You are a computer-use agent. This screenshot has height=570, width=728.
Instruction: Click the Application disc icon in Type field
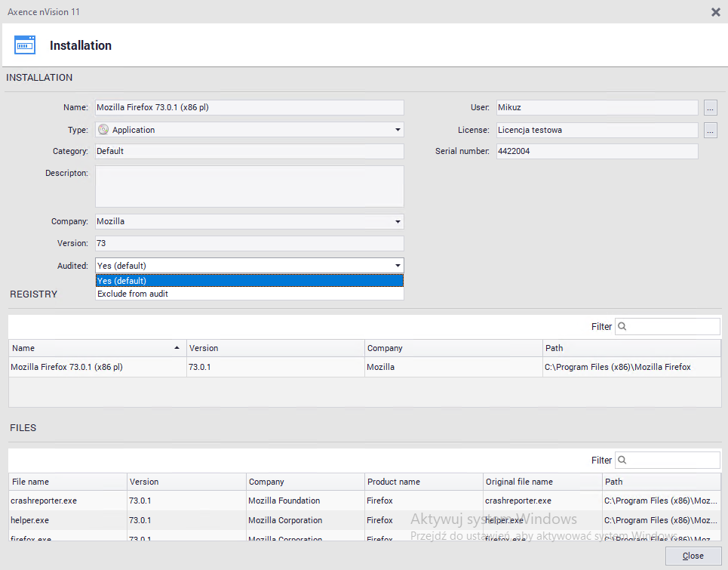[103, 130]
